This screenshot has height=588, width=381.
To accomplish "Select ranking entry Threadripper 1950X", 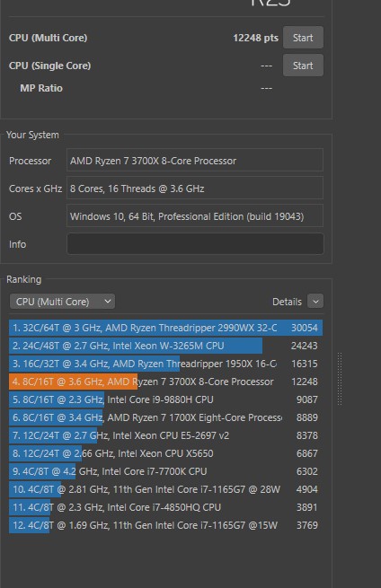I will coord(165,364).
